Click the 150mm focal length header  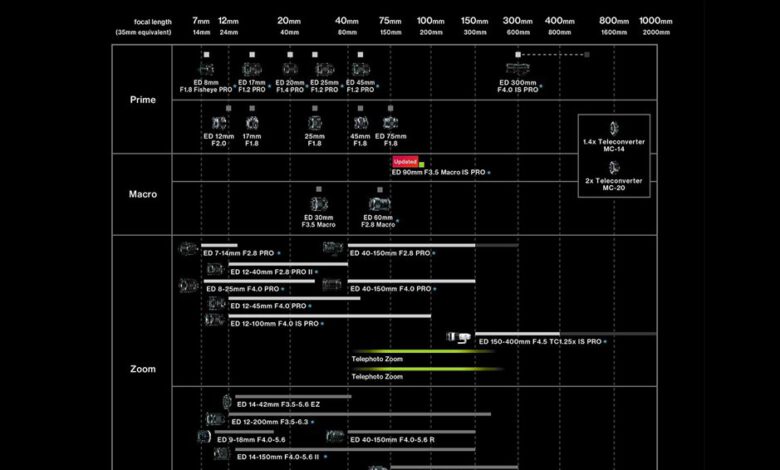[x=475, y=21]
